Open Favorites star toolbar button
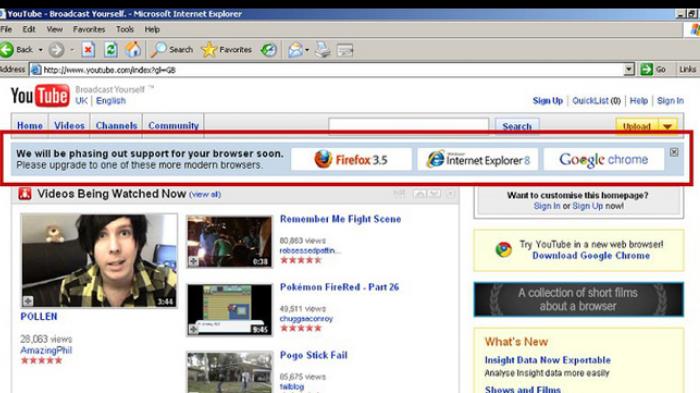Viewport: 700px width, 393px height. tap(227, 50)
